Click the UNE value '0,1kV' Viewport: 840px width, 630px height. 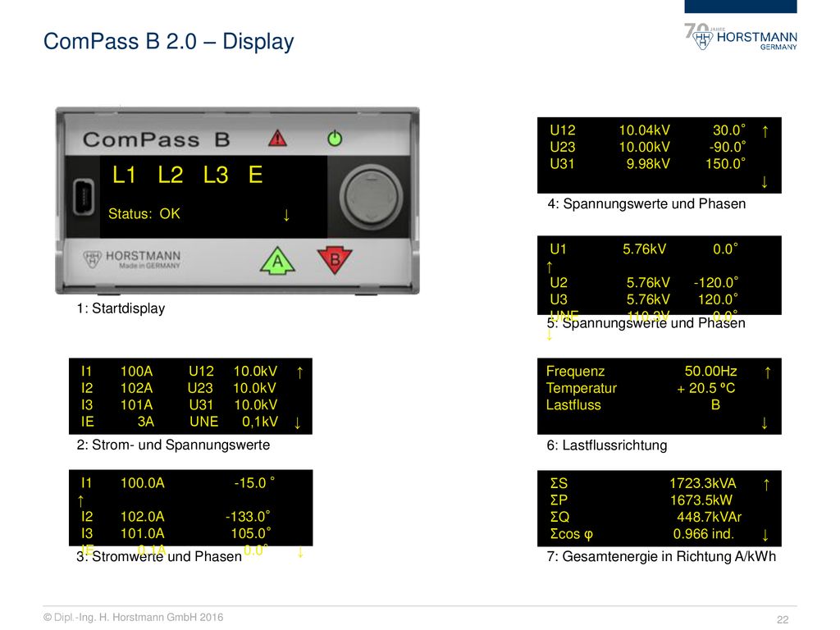tap(260, 422)
